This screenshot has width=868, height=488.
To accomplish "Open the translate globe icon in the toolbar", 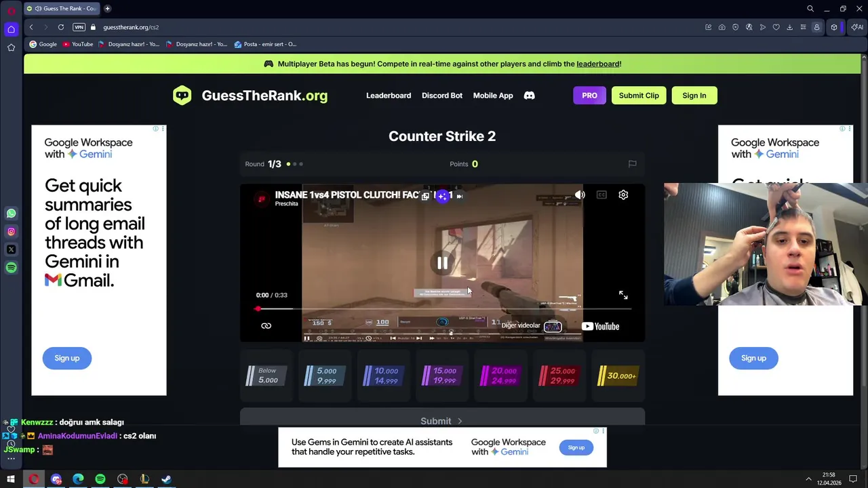I will click(749, 27).
